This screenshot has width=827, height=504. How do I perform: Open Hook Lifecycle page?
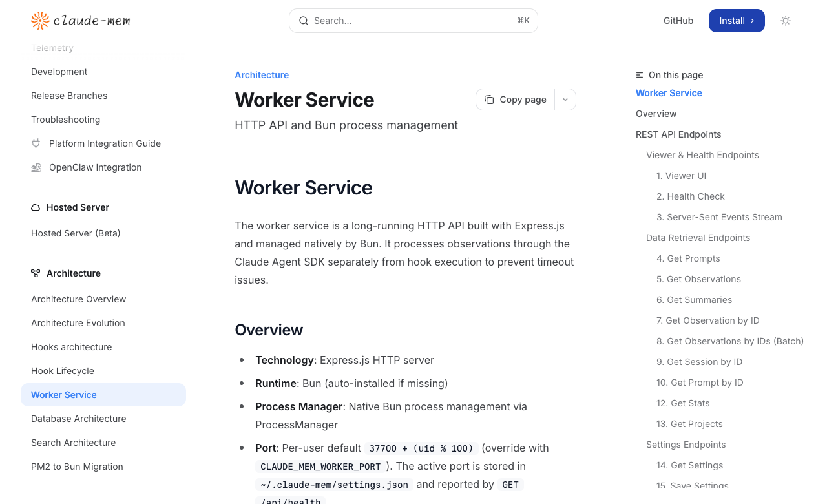63,371
